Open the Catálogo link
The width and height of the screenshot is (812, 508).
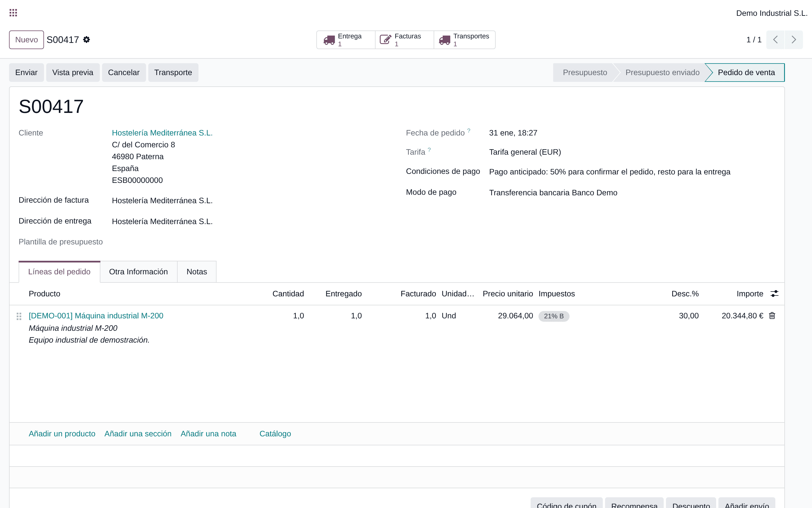(x=275, y=434)
